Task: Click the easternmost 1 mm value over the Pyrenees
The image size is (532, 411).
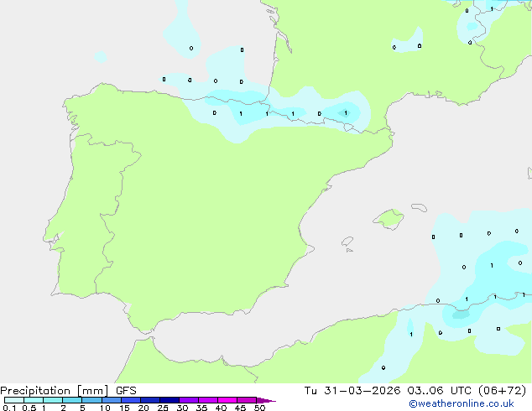Action: coord(345,112)
